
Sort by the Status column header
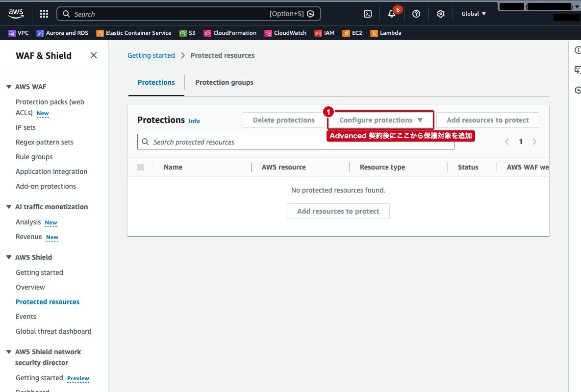point(468,167)
